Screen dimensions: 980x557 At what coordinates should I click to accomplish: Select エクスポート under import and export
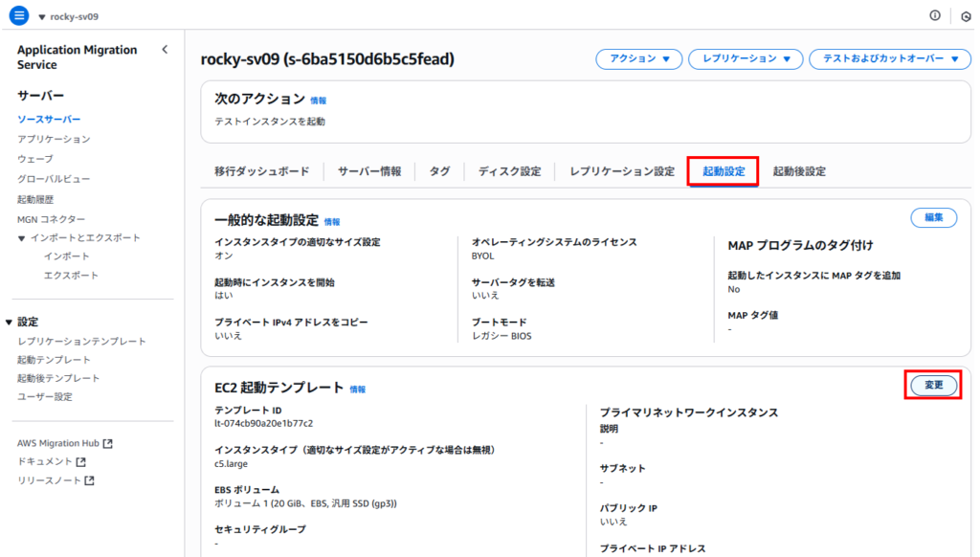click(x=71, y=275)
